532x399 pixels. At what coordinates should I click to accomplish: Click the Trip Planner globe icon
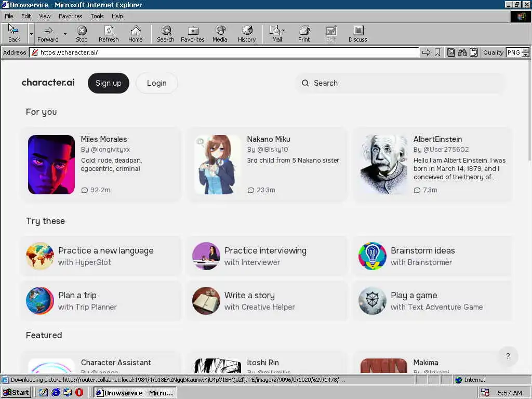pyautogui.click(x=39, y=301)
